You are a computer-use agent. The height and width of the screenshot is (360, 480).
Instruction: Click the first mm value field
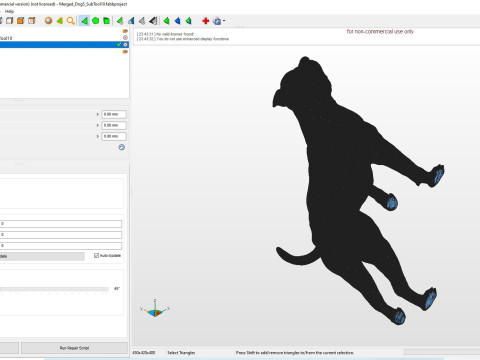click(x=114, y=114)
